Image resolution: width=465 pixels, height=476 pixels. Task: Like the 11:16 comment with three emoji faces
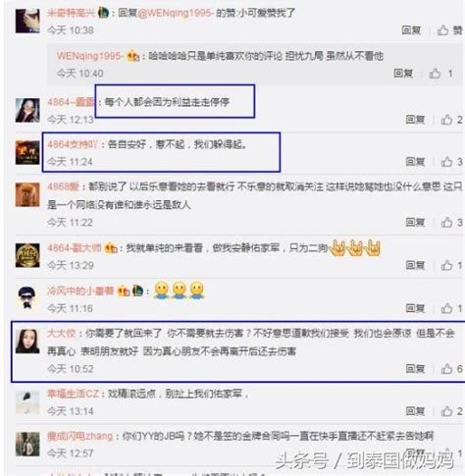(451, 308)
